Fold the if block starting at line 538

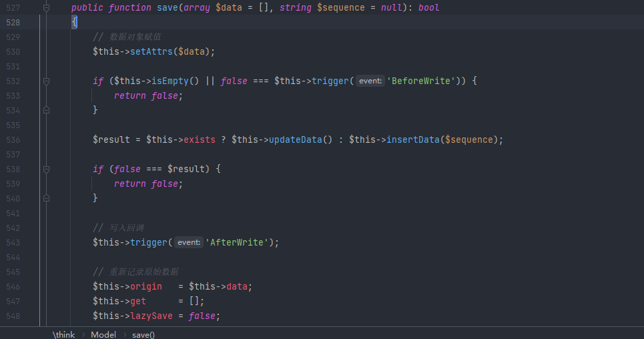point(46,169)
